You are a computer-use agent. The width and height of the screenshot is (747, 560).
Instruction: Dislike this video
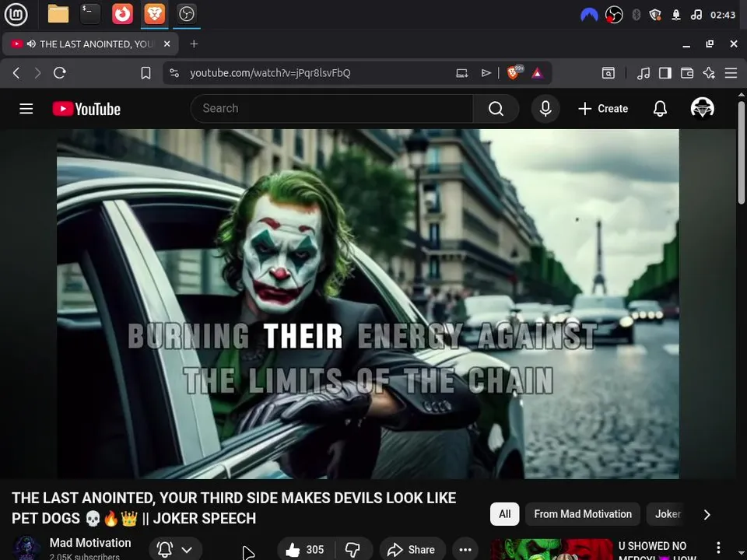coord(353,550)
